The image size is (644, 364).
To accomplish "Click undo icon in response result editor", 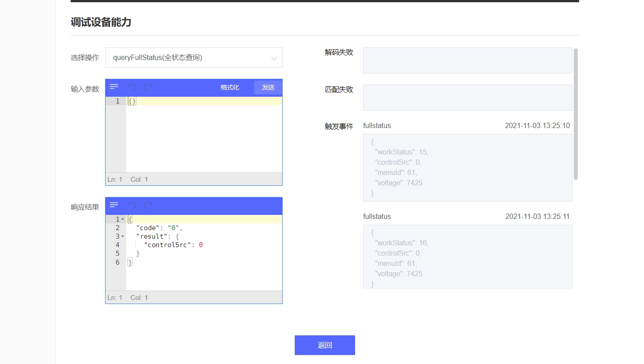I will click(x=132, y=205).
